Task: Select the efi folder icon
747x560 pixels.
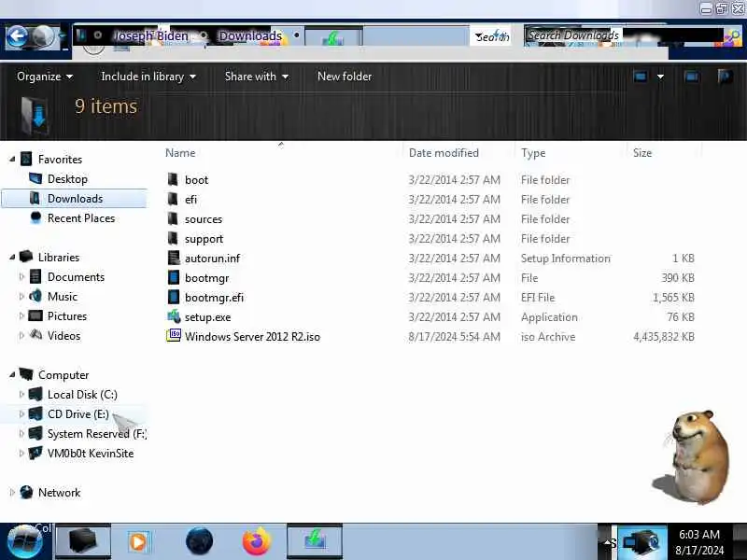Action: (173, 199)
